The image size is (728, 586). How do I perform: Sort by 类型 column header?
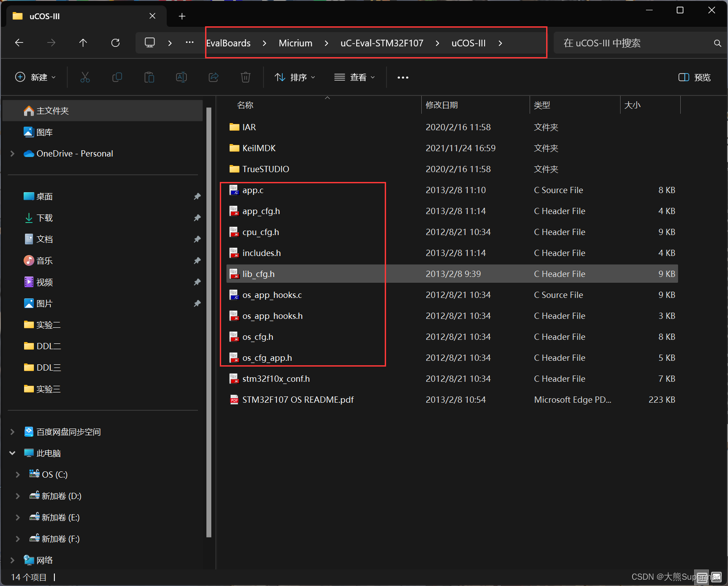tap(542, 105)
